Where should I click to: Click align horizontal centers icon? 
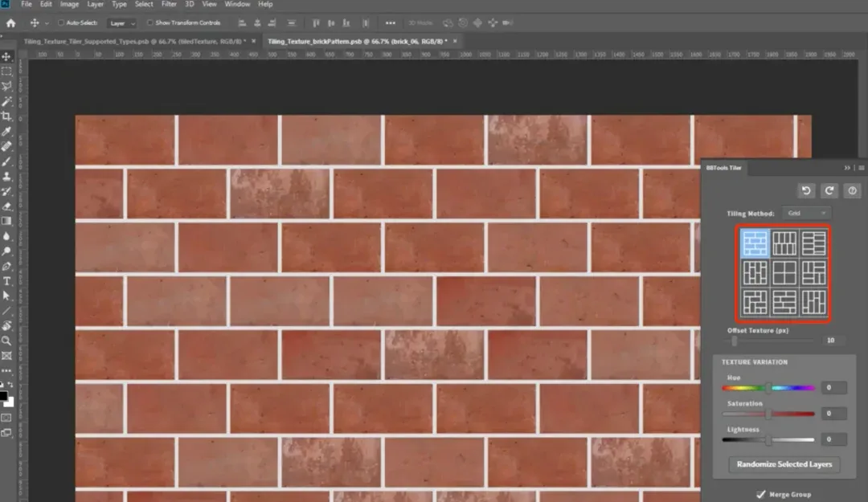[257, 22]
